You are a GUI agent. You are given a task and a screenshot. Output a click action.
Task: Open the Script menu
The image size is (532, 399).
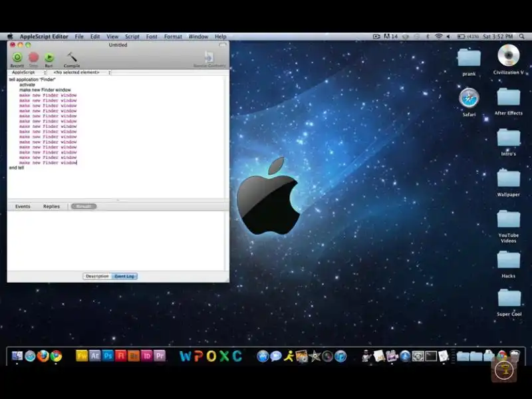point(132,37)
